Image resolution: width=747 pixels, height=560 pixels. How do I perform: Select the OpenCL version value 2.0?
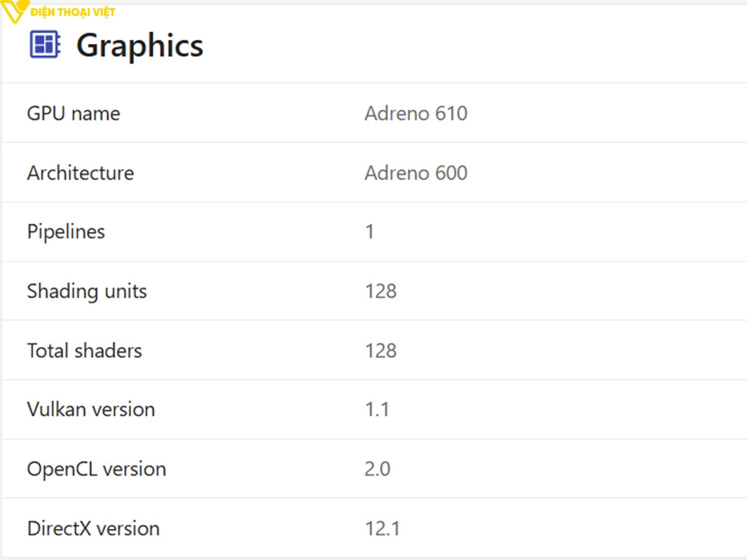click(x=377, y=469)
